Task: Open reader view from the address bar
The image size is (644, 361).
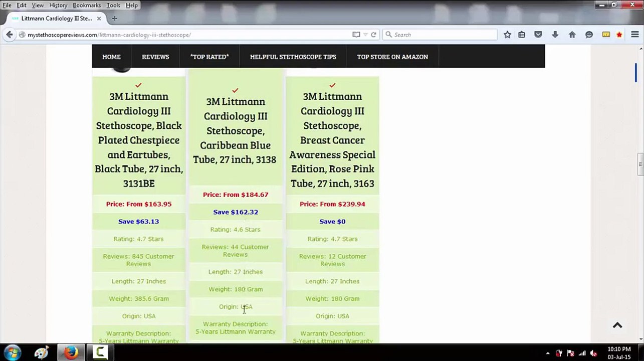Action: click(x=356, y=35)
